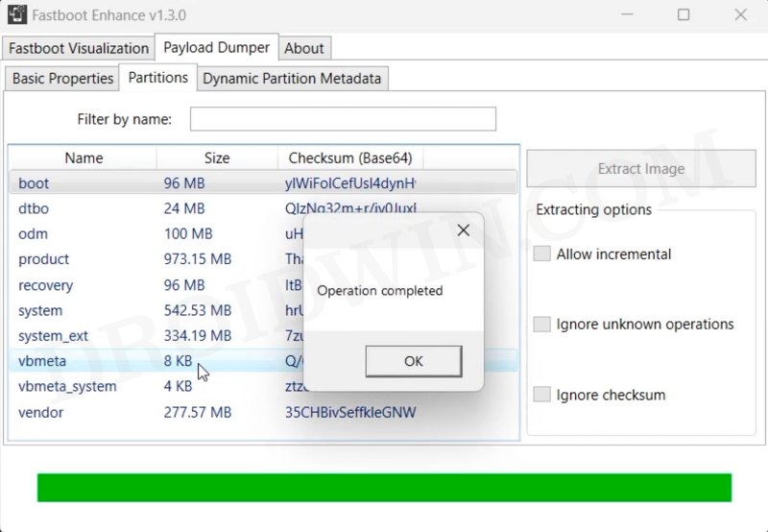The image size is (768, 532).
Task: Open Basic Properties sub-tab
Action: tap(62, 79)
